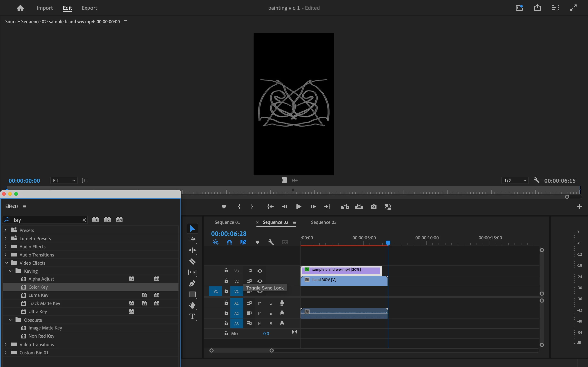The height and width of the screenshot is (367, 588).
Task: Select the Ripple Edit tool
Action: pyautogui.click(x=192, y=250)
